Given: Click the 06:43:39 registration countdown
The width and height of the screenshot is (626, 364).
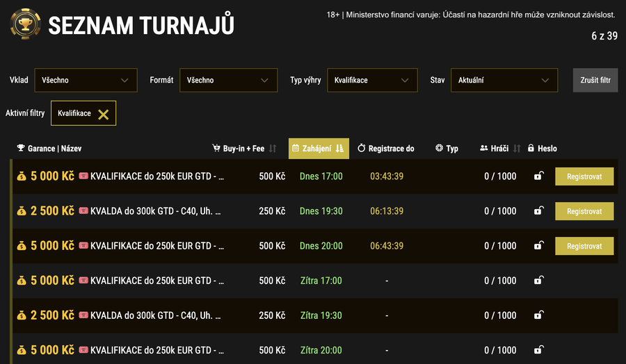Looking at the screenshot, I should tap(387, 246).
